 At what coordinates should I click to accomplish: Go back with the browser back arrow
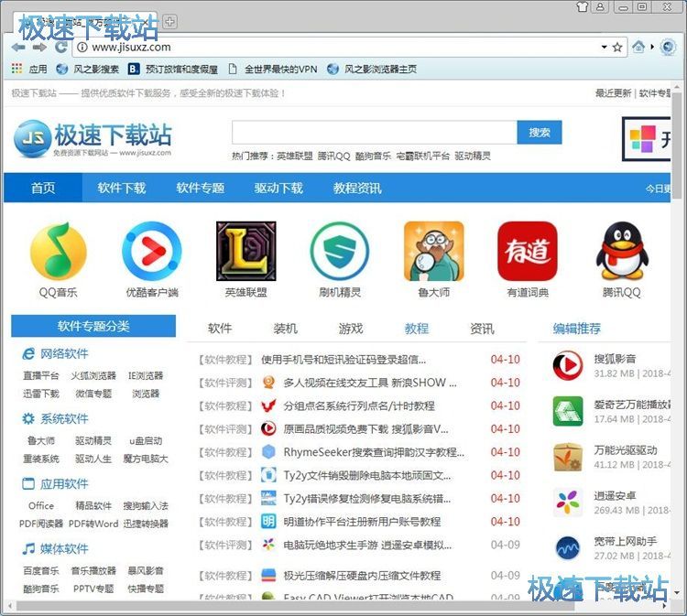tap(17, 48)
